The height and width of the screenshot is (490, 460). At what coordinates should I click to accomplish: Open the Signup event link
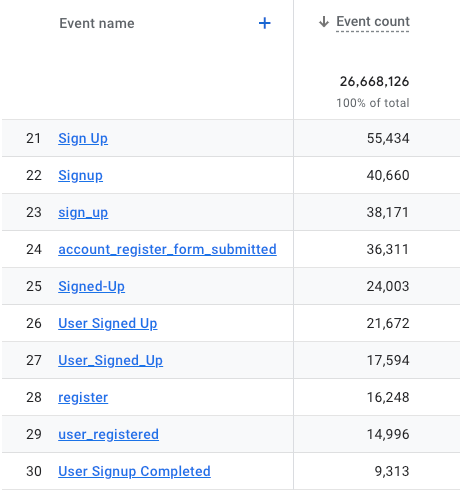[80, 175]
